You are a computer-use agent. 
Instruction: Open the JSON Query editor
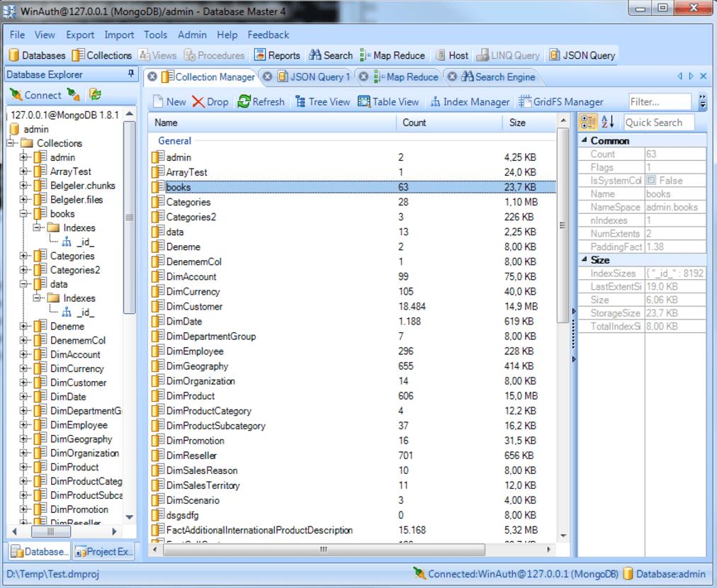click(x=582, y=55)
